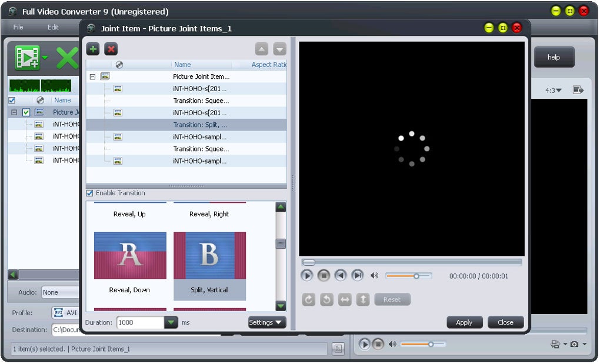Click the globe column header icon in Joint Item list
Screen dimensions: 600x364
pos(119,65)
